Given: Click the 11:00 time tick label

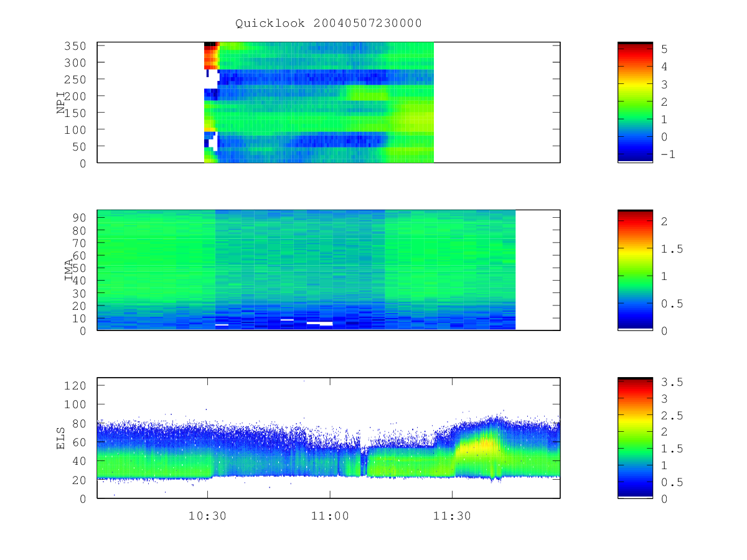Looking at the screenshot, I should pyautogui.click(x=329, y=516).
